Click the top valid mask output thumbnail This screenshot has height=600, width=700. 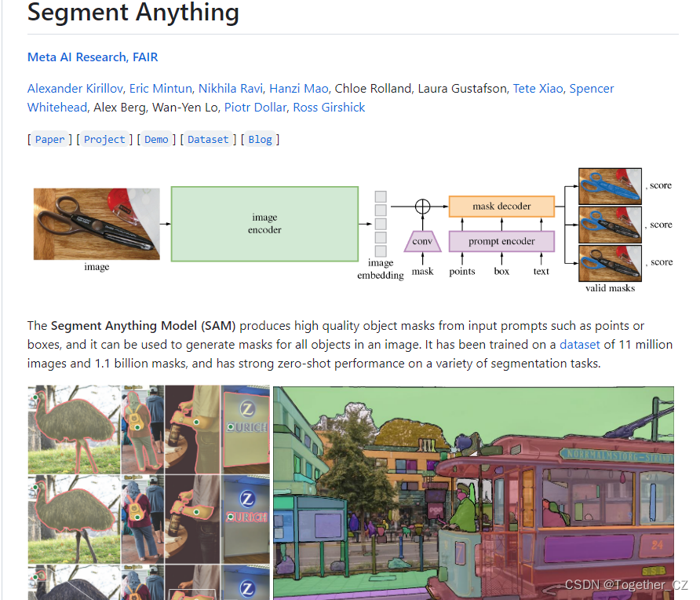coord(610,186)
